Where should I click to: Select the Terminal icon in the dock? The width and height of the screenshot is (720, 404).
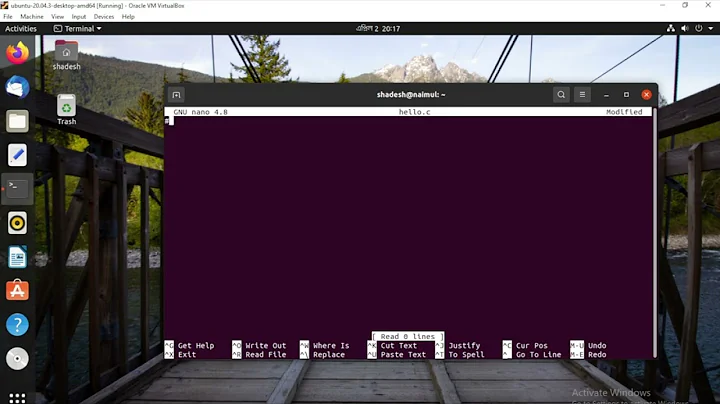click(x=17, y=189)
